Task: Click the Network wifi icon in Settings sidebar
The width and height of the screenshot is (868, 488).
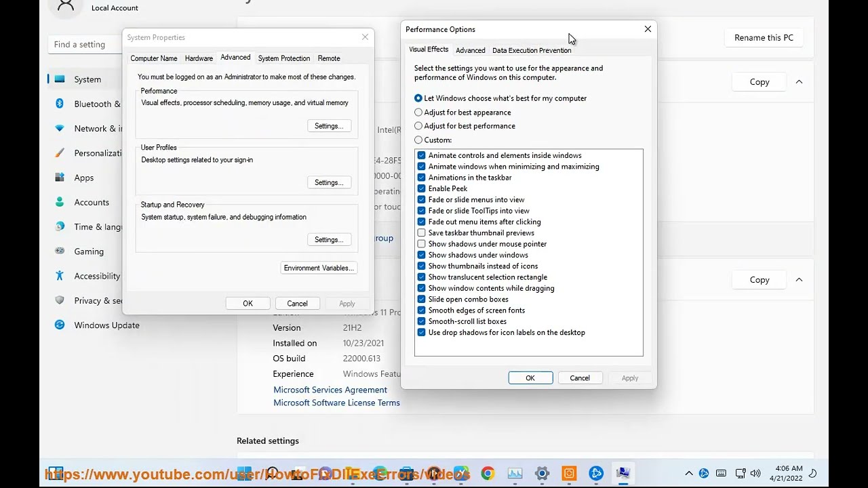Action: pyautogui.click(x=60, y=128)
